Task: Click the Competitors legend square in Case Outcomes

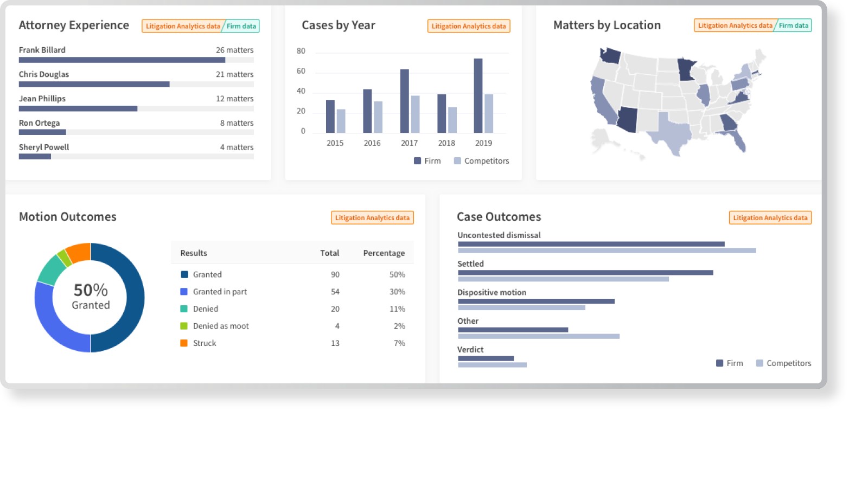Action: (x=759, y=363)
